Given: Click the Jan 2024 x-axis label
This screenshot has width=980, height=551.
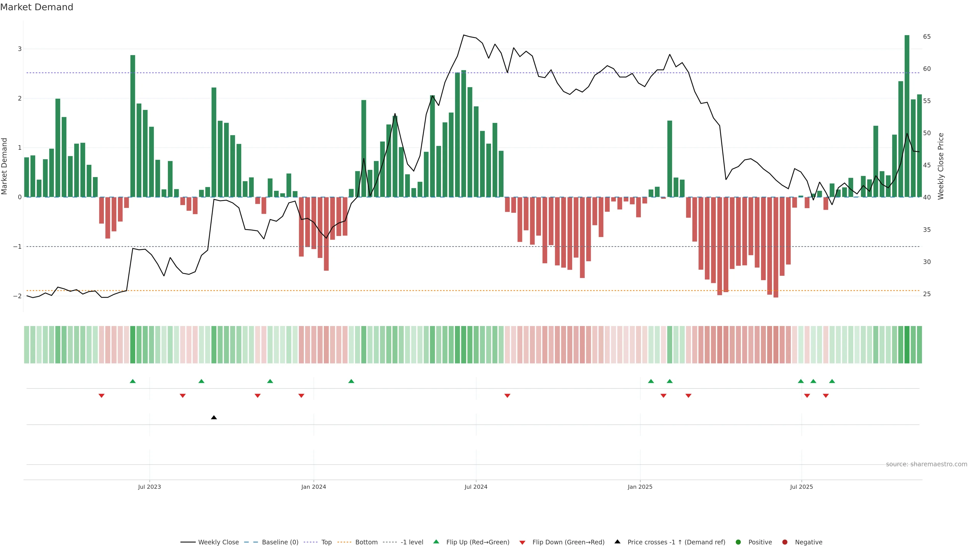Looking at the screenshot, I should point(313,487).
